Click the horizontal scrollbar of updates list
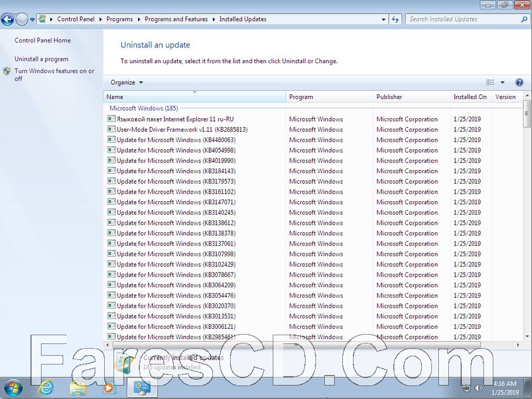The image size is (532, 399). coord(297,345)
